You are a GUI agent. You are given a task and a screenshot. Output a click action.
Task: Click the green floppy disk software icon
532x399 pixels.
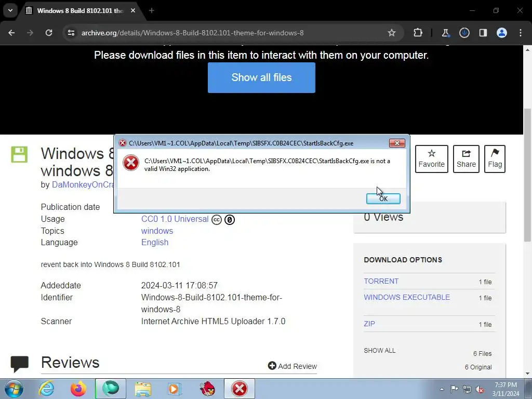tap(19, 154)
